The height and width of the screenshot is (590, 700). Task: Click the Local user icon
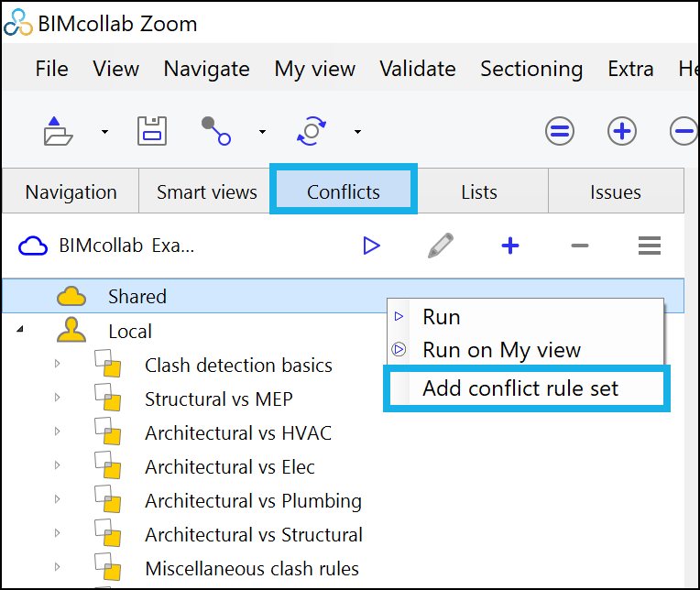coord(71,330)
